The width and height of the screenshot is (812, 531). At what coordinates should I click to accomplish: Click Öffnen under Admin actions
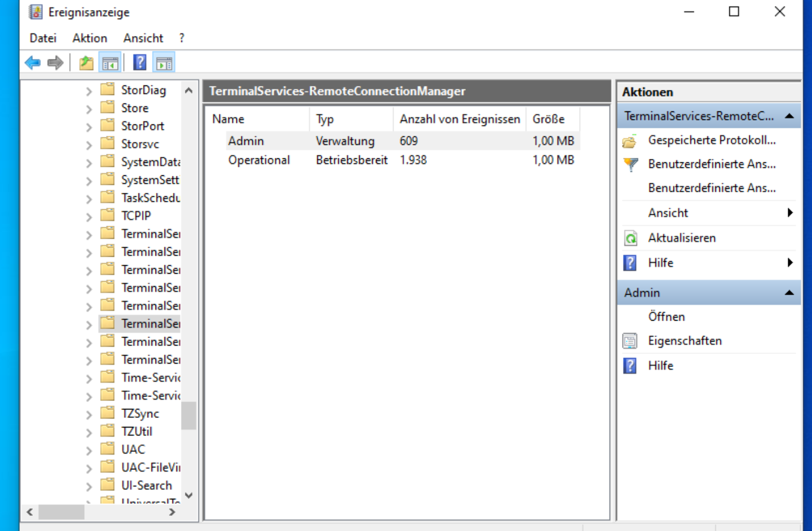pyautogui.click(x=666, y=317)
